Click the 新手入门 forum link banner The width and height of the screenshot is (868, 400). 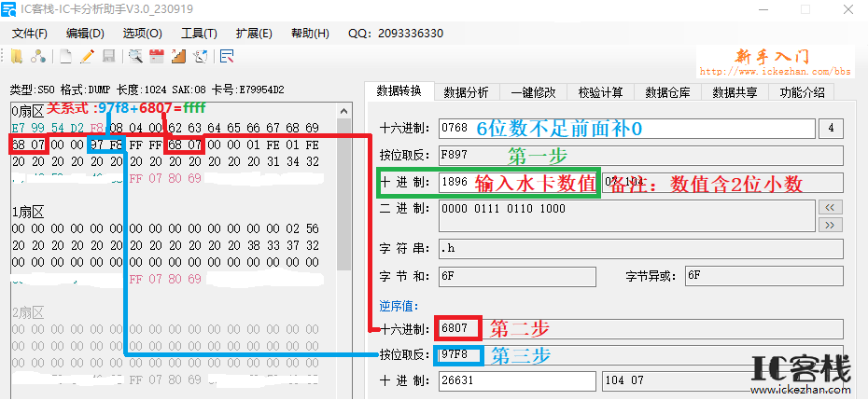[774, 62]
